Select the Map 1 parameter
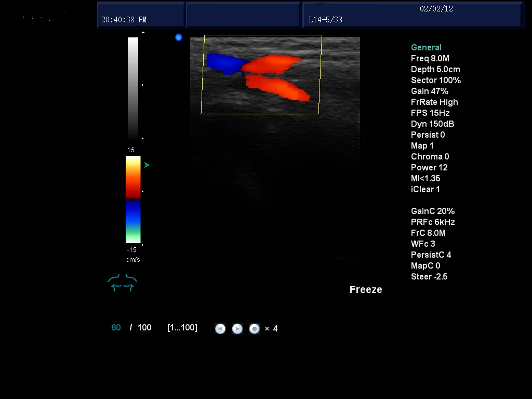 (422, 145)
